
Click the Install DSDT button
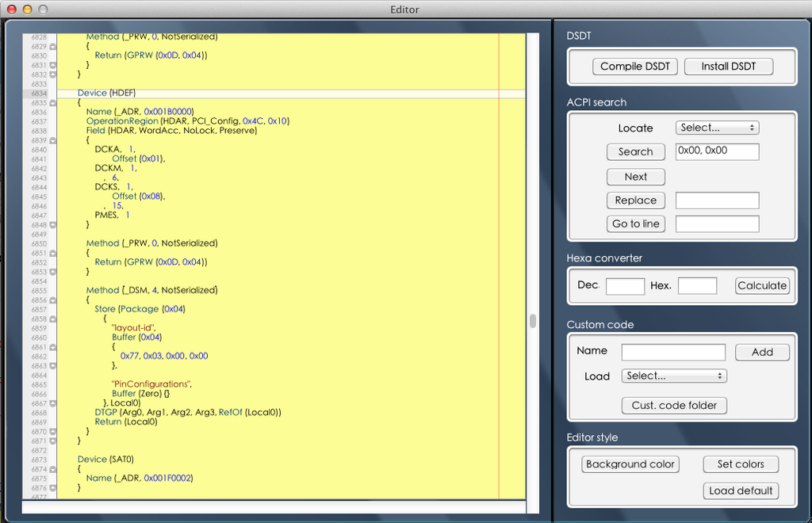(x=729, y=67)
